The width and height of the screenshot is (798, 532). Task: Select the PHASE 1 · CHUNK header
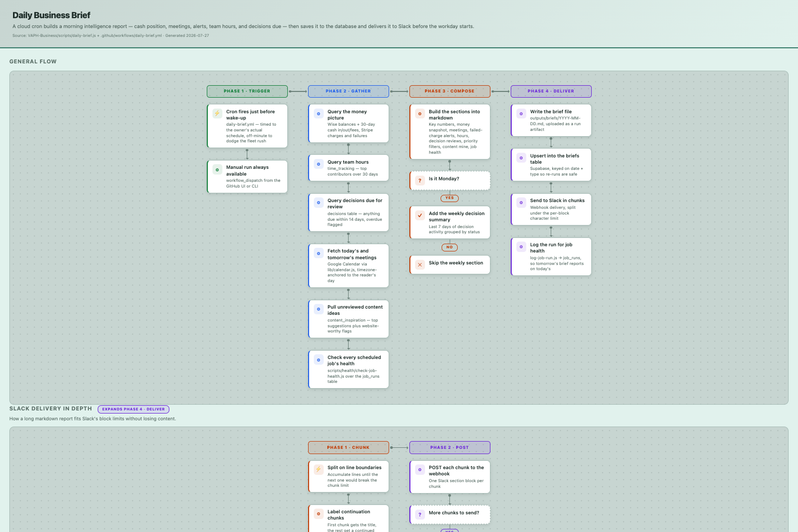click(349, 447)
